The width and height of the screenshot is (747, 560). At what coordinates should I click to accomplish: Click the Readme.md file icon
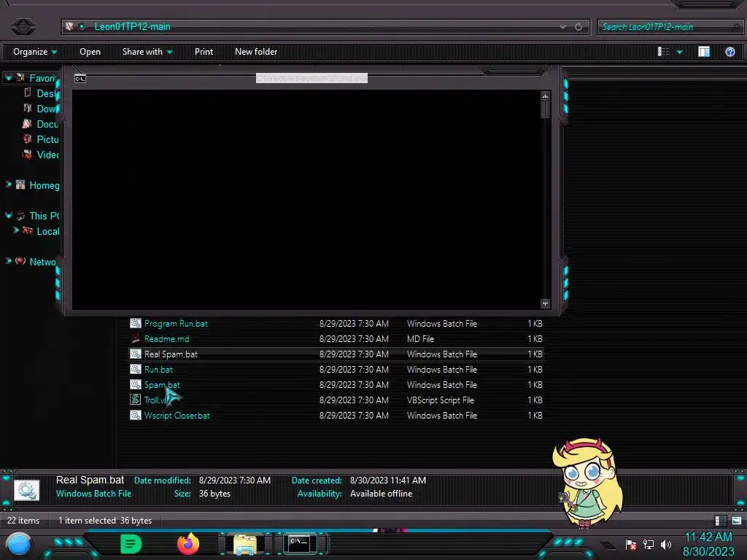tap(135, 338)
